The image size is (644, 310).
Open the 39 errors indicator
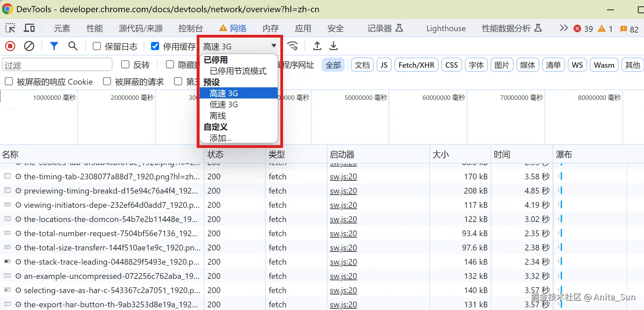(583, 29)
